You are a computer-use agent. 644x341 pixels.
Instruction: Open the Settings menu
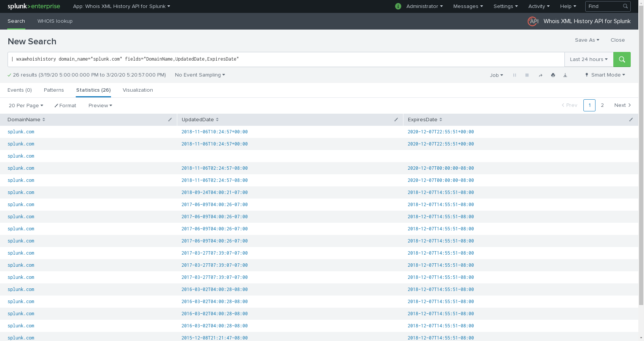click(x=506, y=6)
